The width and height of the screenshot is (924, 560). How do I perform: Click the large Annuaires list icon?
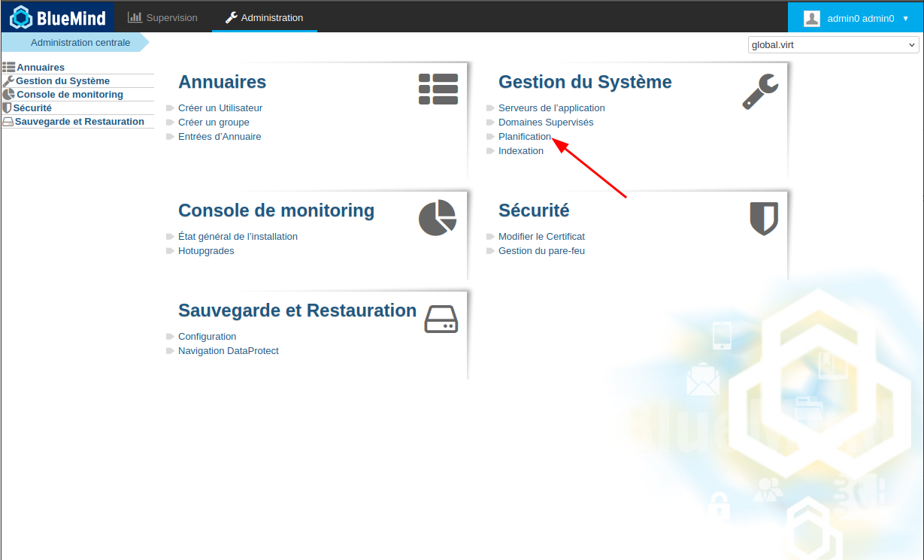(x=438, y=89)
